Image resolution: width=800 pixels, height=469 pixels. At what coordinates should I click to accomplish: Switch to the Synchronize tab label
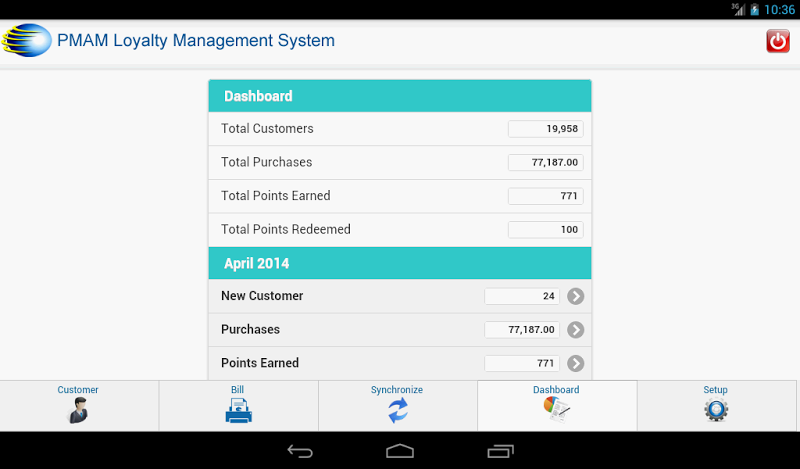(x=397, y=389)
